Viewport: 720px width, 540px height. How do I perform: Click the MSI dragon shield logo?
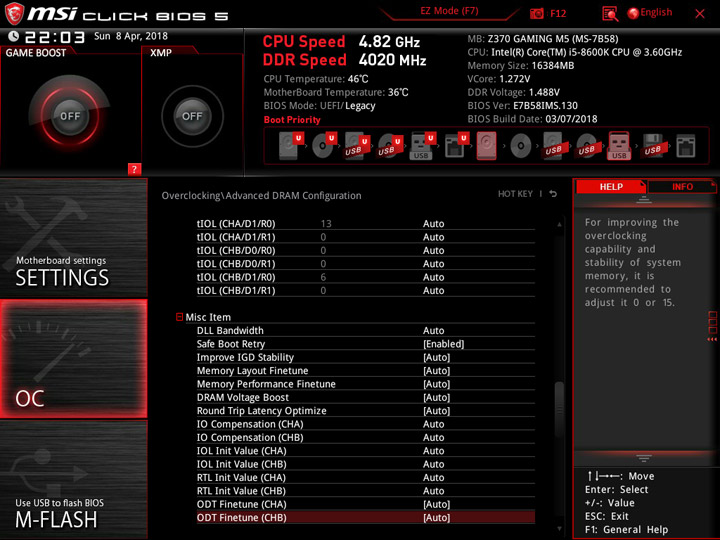click(x=14, y=13)
